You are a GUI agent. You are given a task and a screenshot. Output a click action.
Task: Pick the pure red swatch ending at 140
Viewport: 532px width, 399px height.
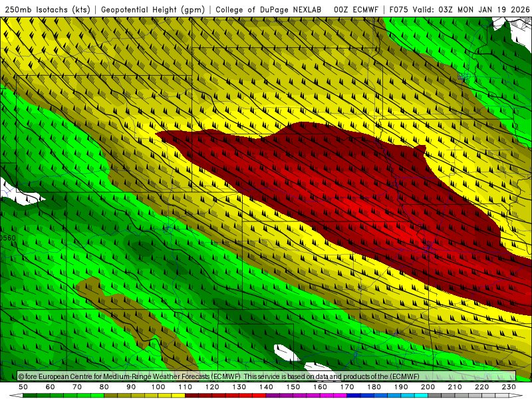[259, 396]
